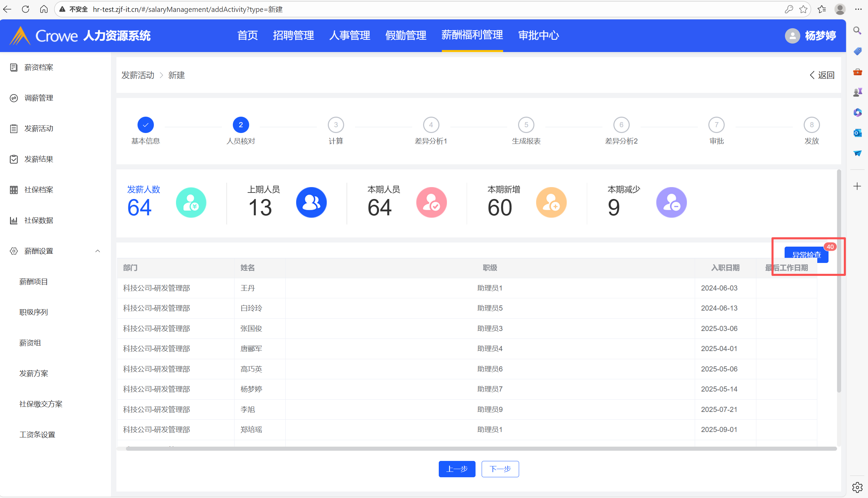Viewport: 868px width, 498px height.
Task: Click the 发薪活动 breadcrumb link
Action: point(138,75)
